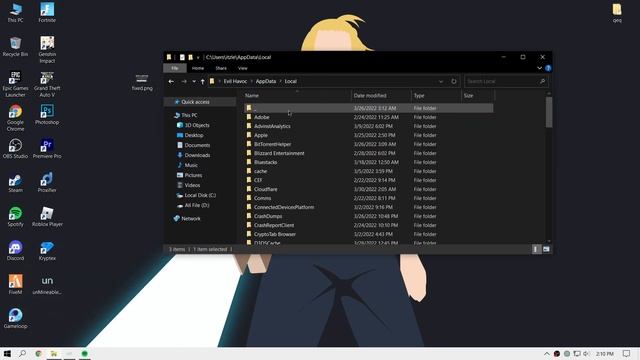Click Evil Havoc in the breadcrumb path
Viewport: 640px width, 360px height.
[x=235, y=81]
